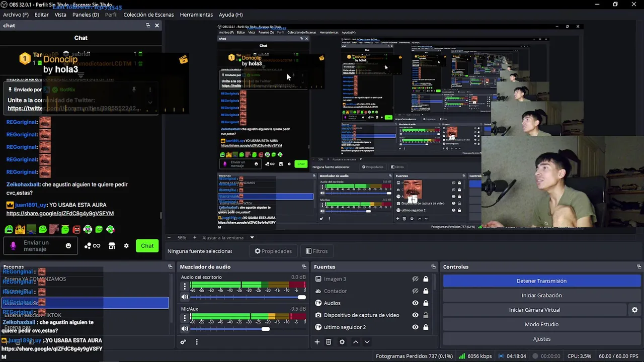
Task: Unlock the Contador source
Action: click(426, 291)
